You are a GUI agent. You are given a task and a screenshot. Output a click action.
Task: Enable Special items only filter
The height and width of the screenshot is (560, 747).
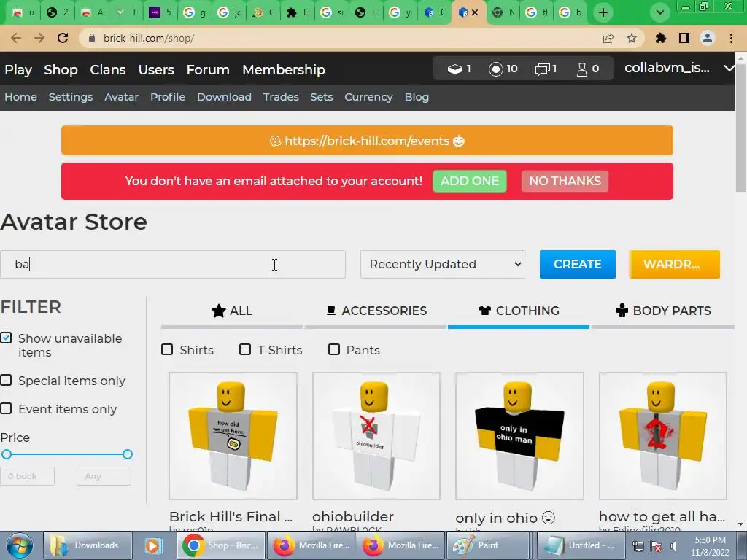[6, 380]
